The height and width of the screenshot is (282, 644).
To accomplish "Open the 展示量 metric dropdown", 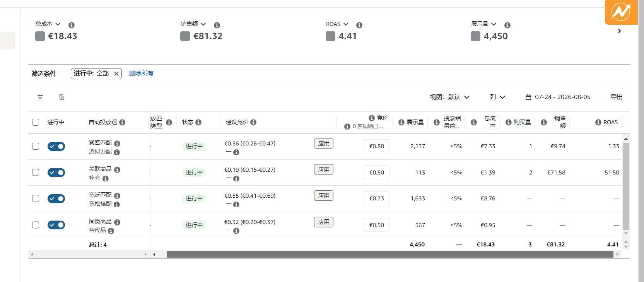I will (x=483, y=24).
